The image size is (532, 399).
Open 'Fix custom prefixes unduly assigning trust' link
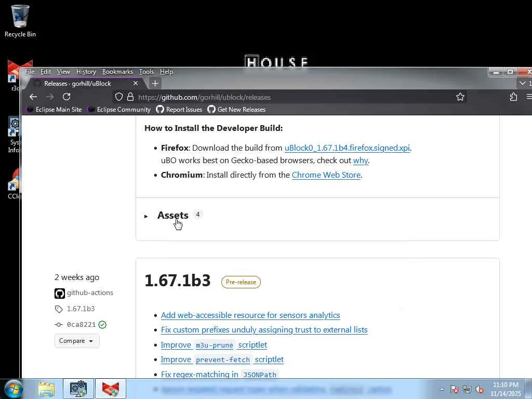[264, 330]
